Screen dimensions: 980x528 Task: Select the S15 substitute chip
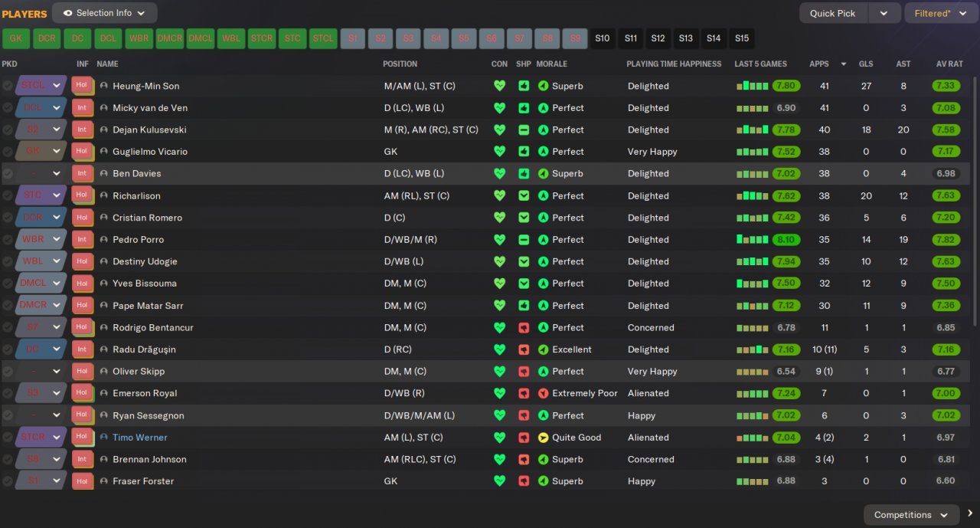pos(741,38)
